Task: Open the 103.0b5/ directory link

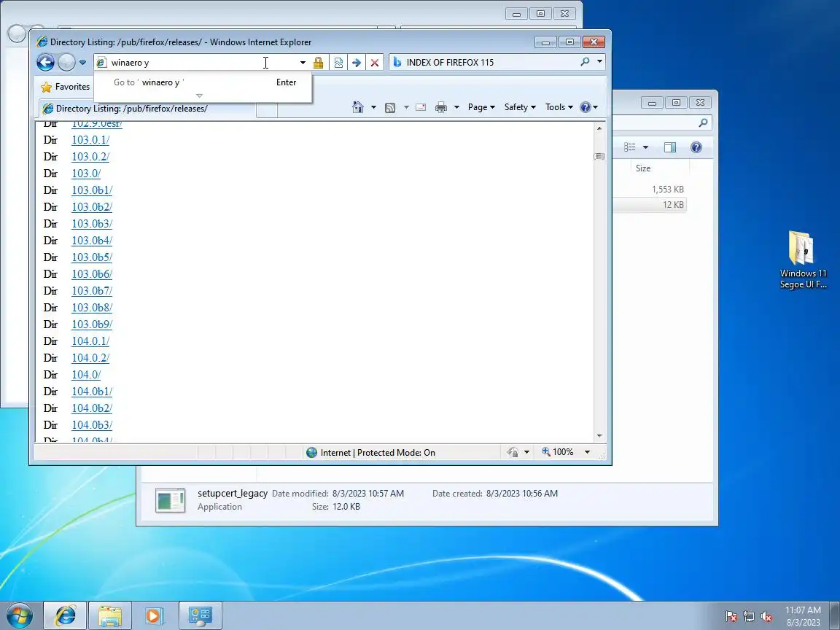Action: (x=92, y=257)
